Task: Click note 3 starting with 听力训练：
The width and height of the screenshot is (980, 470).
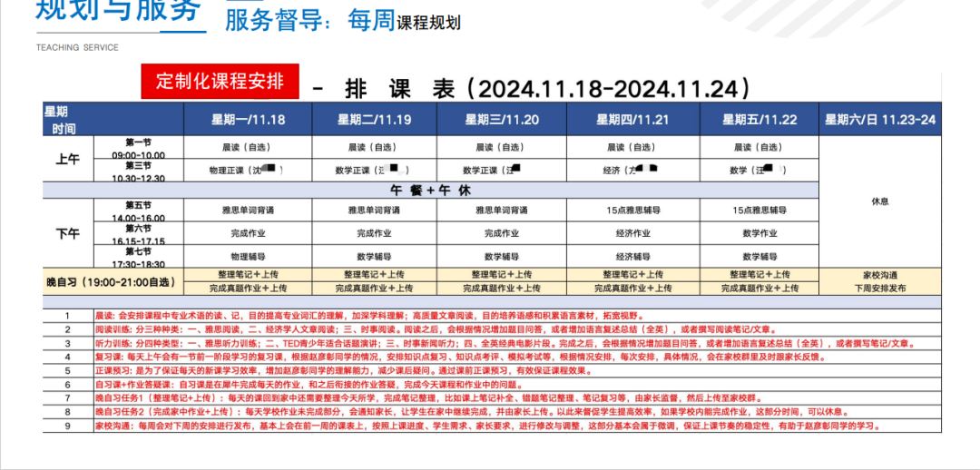Action: coord(517,343)
